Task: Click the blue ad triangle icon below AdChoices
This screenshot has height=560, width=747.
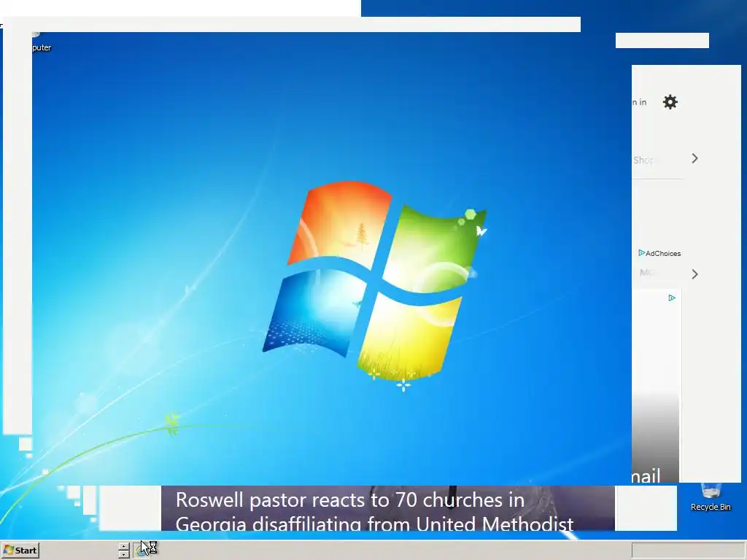Action: (x=672, y=298)
